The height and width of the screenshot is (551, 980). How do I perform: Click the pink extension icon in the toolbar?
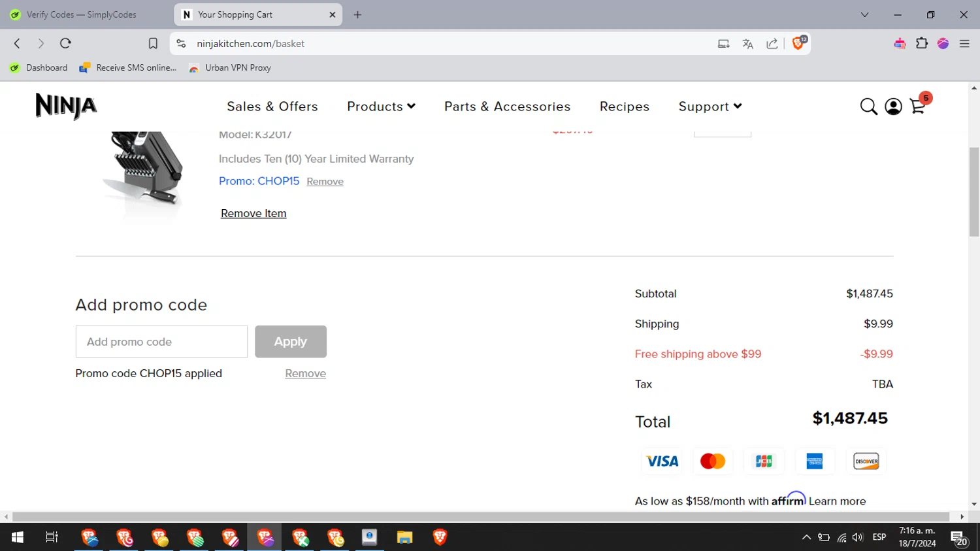(900, 44)
